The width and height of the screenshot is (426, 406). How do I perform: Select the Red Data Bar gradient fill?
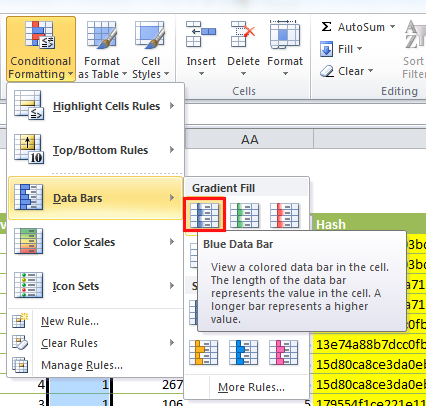coord(284,215)
